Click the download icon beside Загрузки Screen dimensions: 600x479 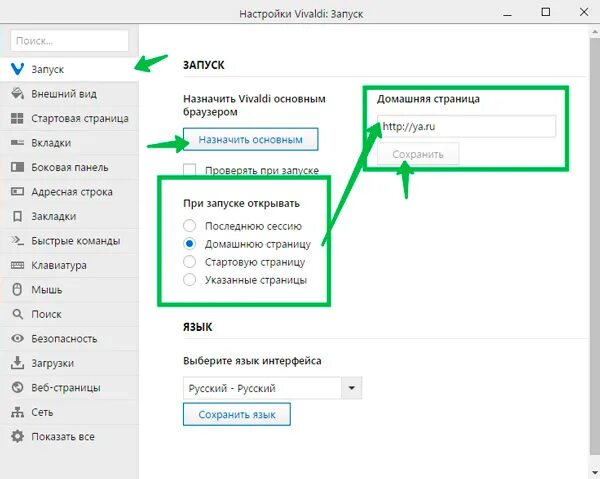coord(17,363)
